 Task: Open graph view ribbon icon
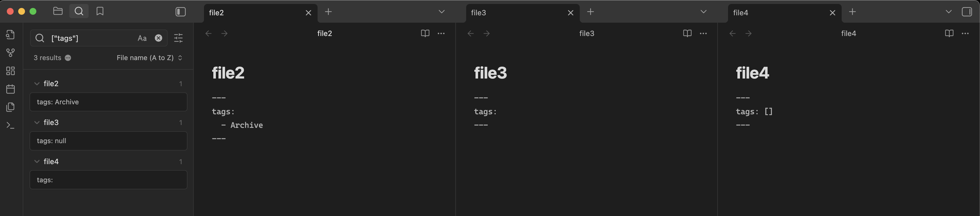11,53
